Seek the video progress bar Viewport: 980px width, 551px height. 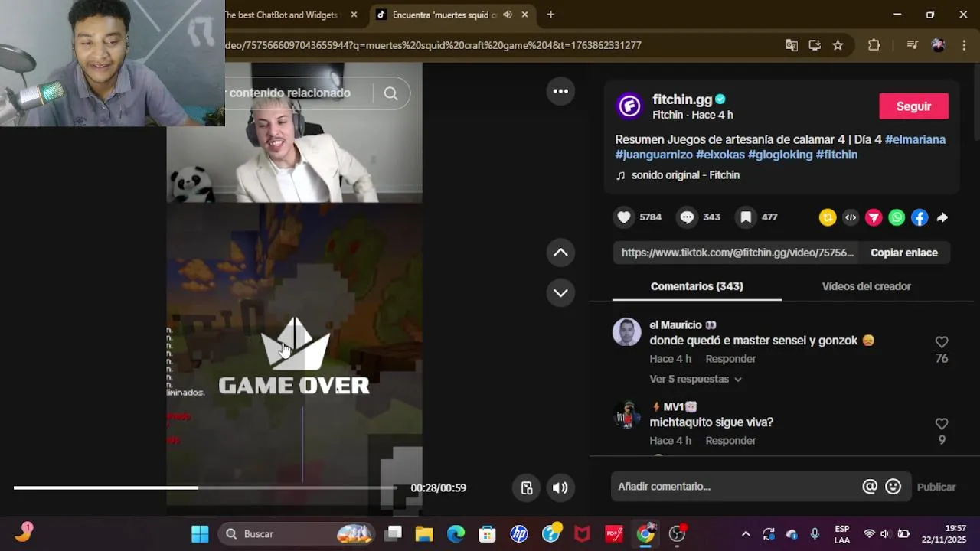pos(205,487)
